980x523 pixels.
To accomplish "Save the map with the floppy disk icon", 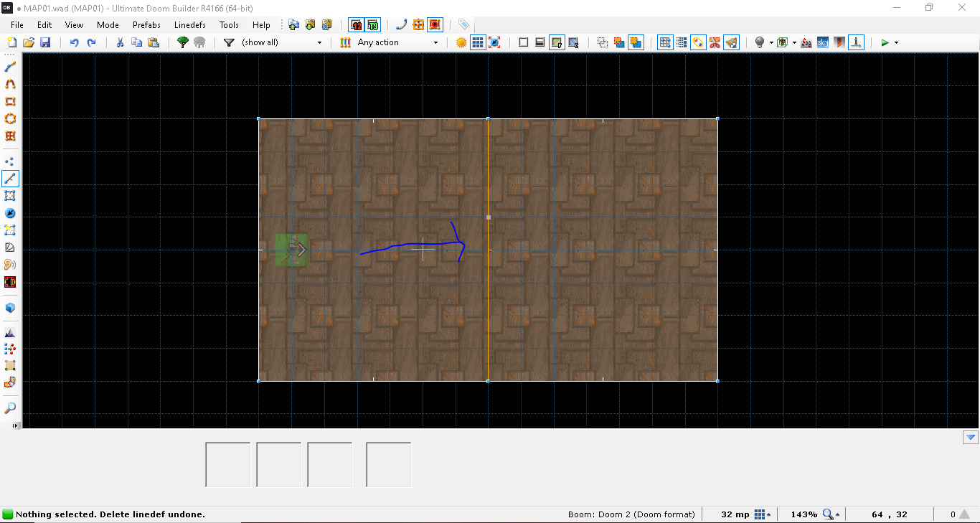I will pyautogui.click(x=45, y=42).
